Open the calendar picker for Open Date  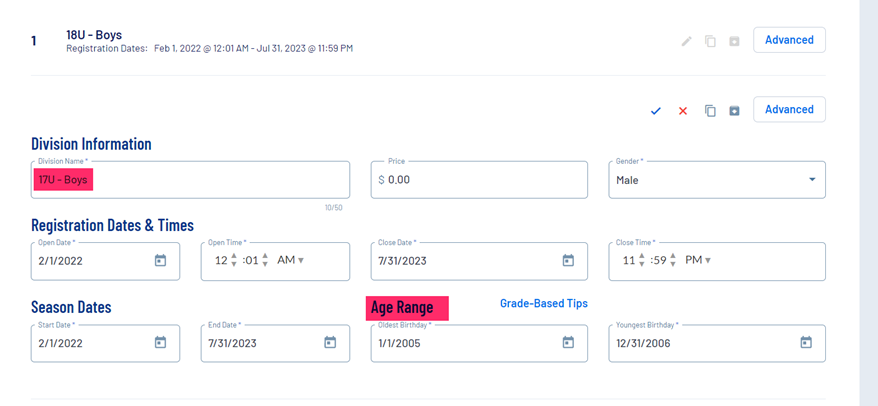(160, 261)
